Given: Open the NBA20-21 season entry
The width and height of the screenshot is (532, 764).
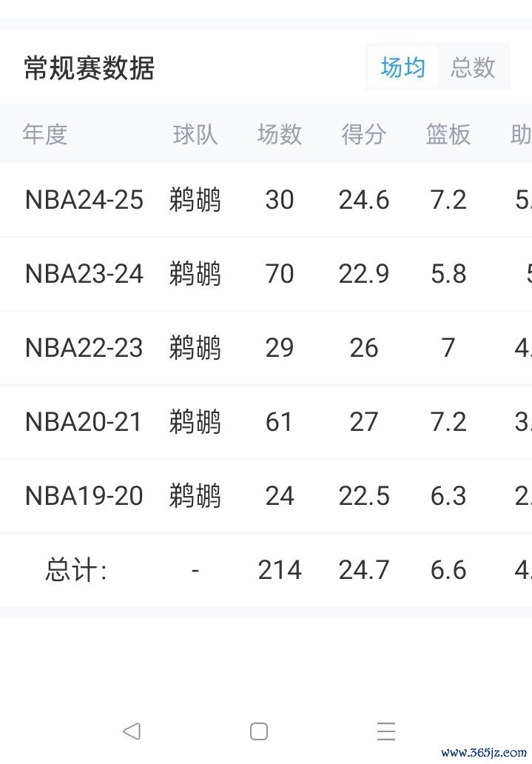Looking at the screenshot, I should (84, 422).
